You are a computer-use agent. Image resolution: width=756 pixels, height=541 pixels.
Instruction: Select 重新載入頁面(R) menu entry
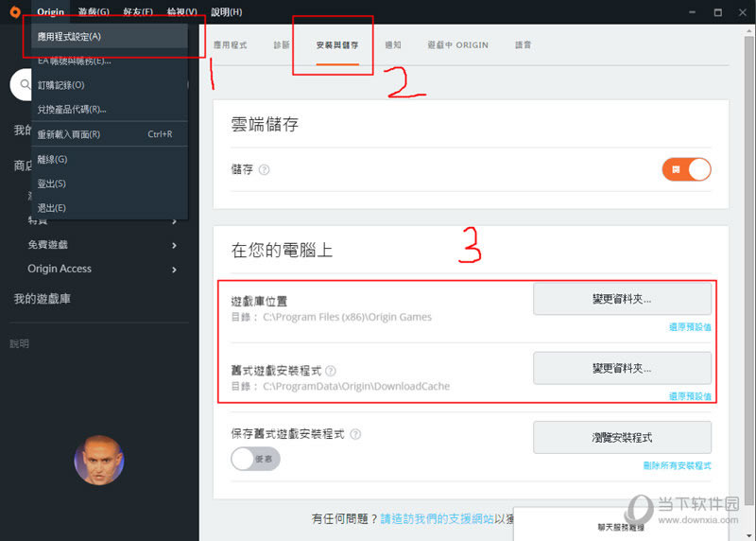[110, 134]
